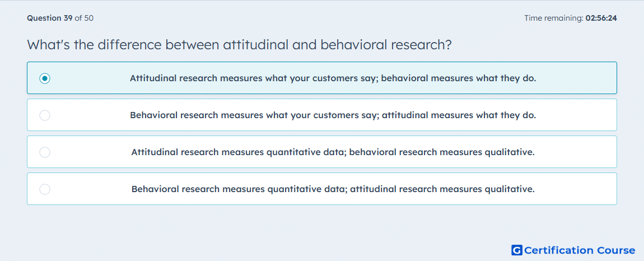
Task: Click the bold 'Question 39' label
Action: (50, 18)
